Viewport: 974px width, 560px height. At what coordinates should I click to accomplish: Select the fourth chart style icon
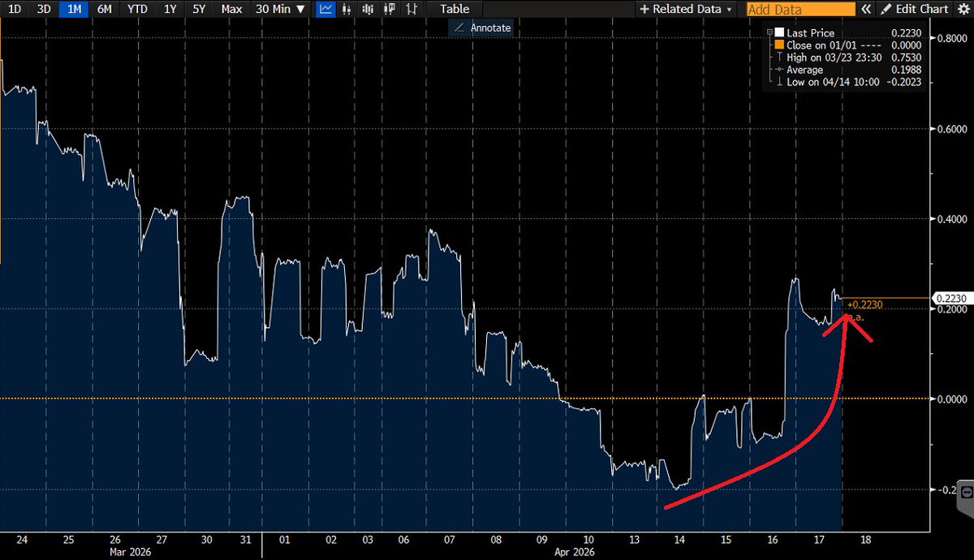[391, 9]
